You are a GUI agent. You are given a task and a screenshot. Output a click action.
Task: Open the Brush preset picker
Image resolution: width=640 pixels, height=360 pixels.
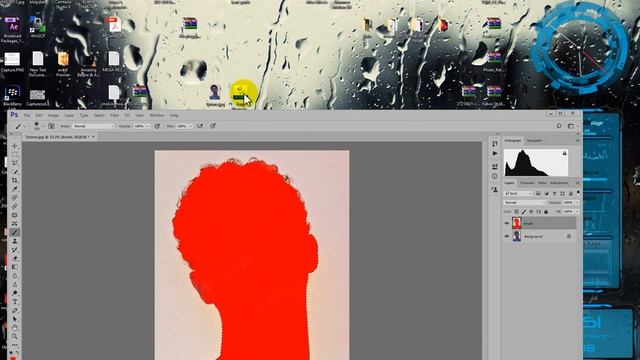(x=36, y=126)
